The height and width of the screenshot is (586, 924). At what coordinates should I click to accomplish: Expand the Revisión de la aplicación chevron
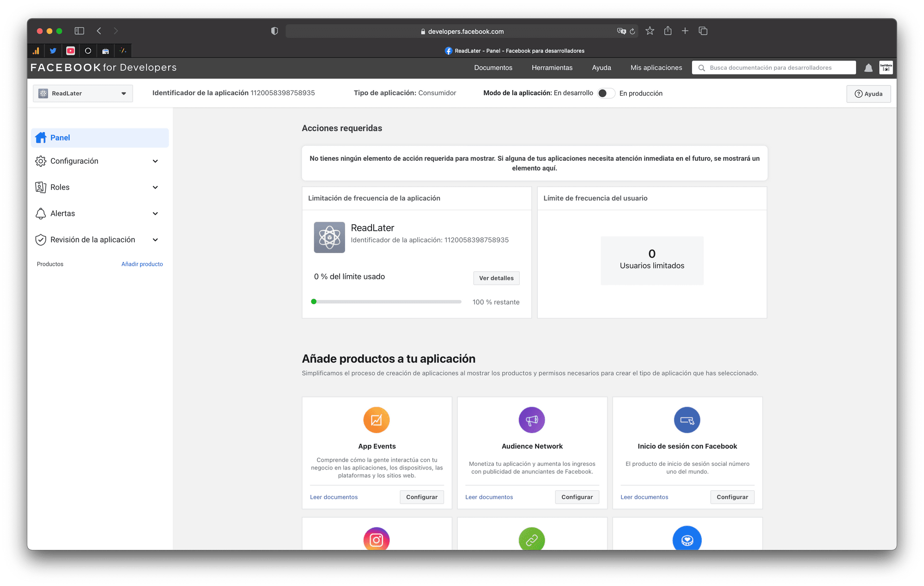[155, 240]
